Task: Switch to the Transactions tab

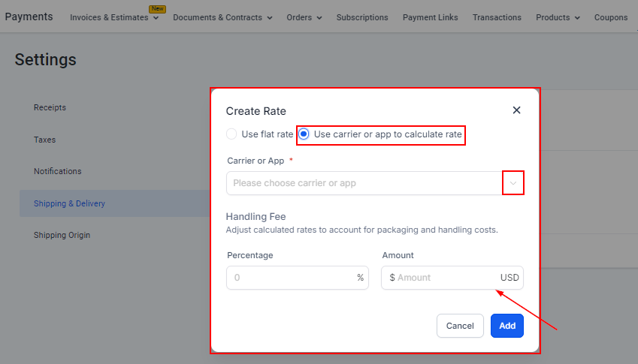Action: tap(497, 17)
